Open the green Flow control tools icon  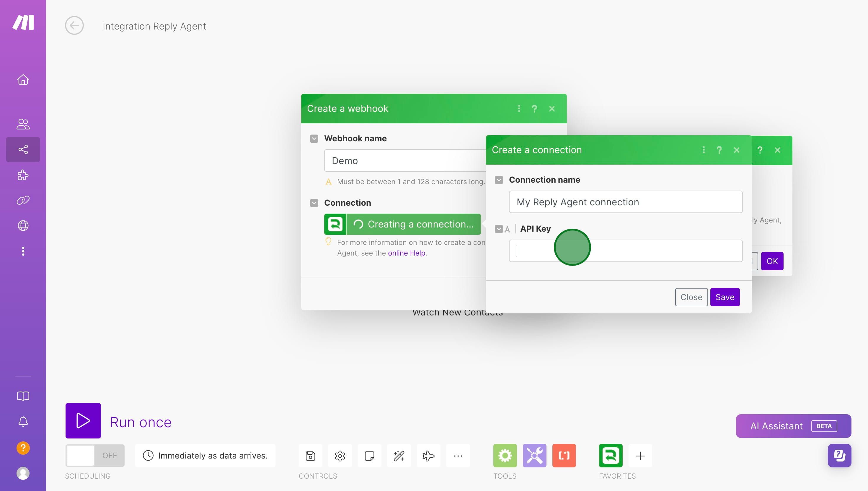tap(505, 456)
